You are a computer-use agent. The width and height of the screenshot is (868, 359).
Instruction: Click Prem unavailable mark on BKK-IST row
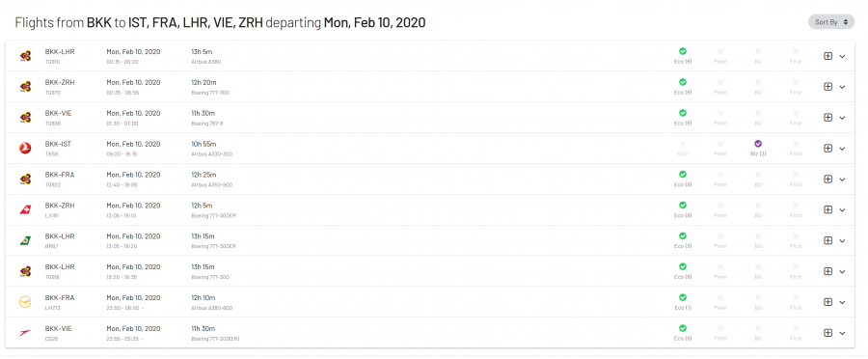click(720, 144)
